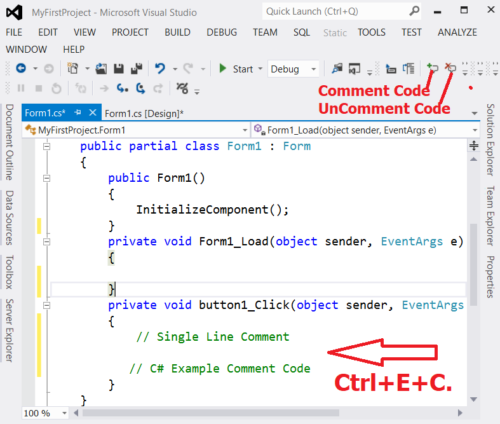The width and height of the screenshot is (500, 424).
Task: Click the vertical scrollbar down arrow
Action: pyautogui.click(x=474, y=399)
